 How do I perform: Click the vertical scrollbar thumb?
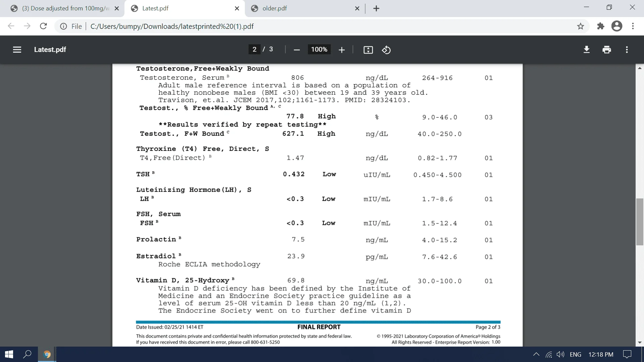pyautogui.click(x=640, y=221)
